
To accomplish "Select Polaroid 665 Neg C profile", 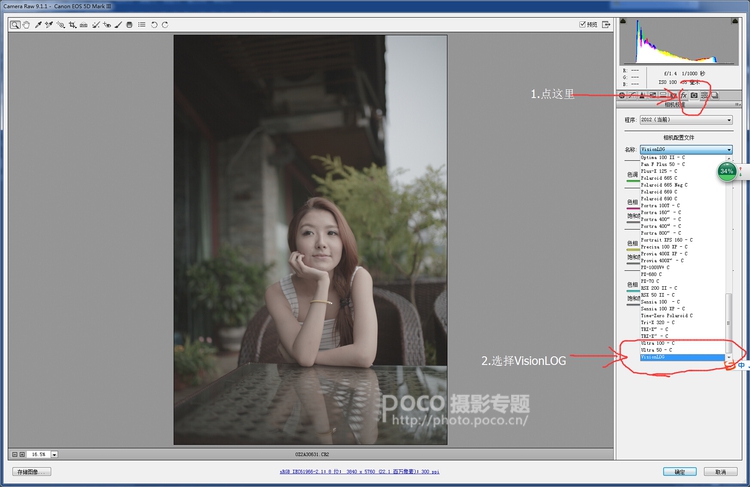I will [683, 185].
